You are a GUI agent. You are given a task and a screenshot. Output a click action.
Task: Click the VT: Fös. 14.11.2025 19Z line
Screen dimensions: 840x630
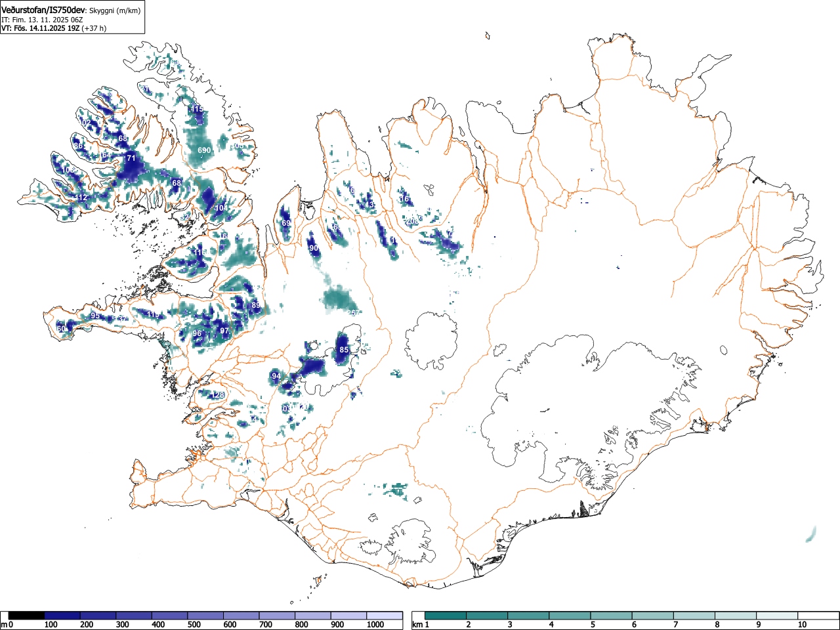point(40,28)
